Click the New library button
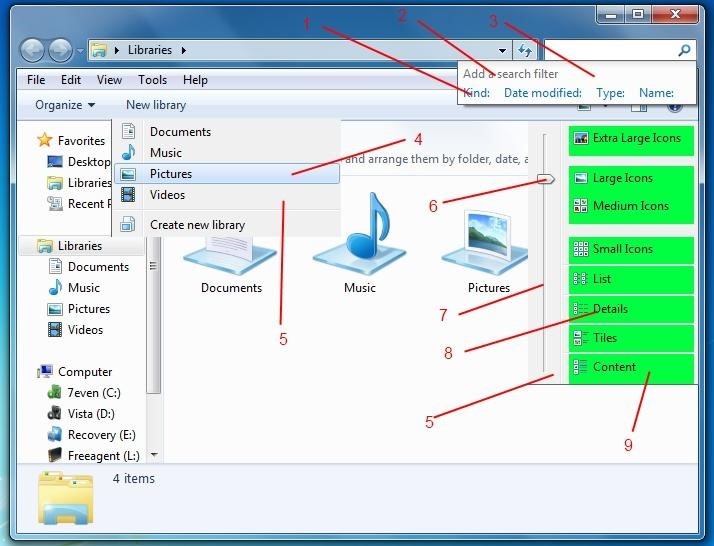714x546 pixels. coord(156,105)
